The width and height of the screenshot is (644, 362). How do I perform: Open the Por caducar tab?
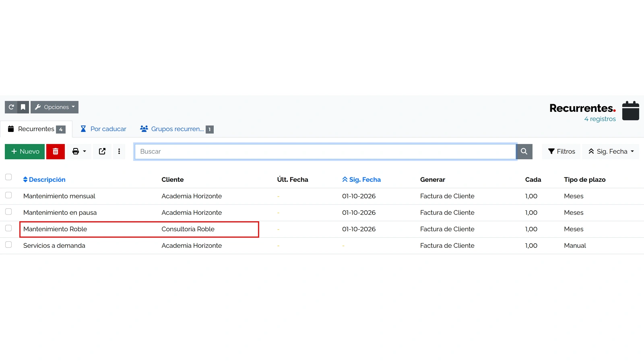pos(103,129)
